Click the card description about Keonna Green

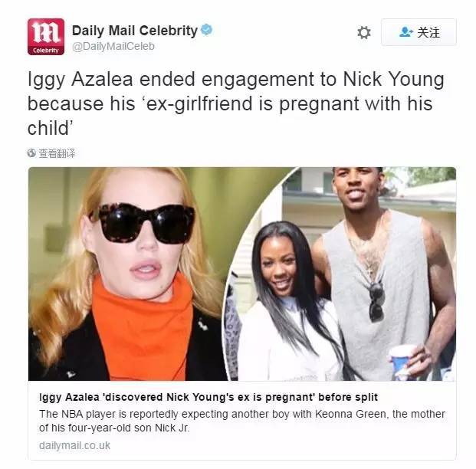click(242, 421)
